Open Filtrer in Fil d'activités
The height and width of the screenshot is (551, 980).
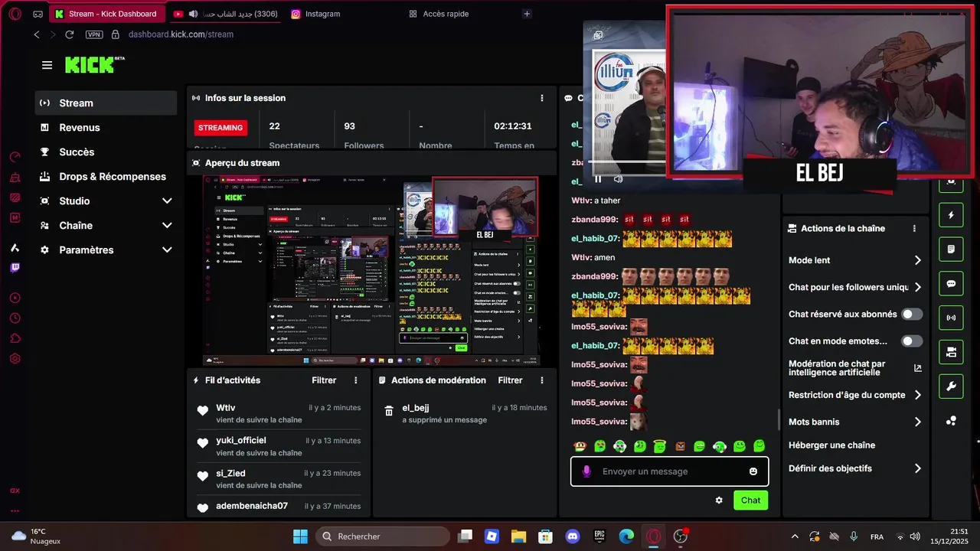tap(324, 380)
